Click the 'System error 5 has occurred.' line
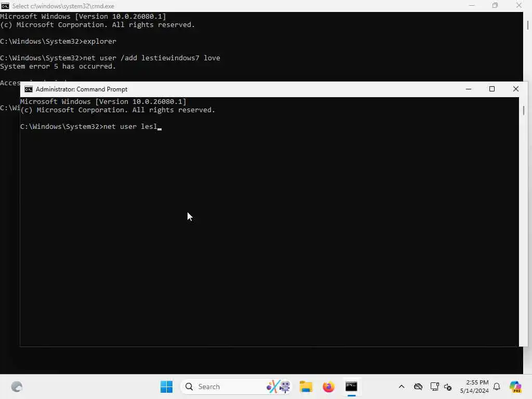532x399 pixels. 58,66
